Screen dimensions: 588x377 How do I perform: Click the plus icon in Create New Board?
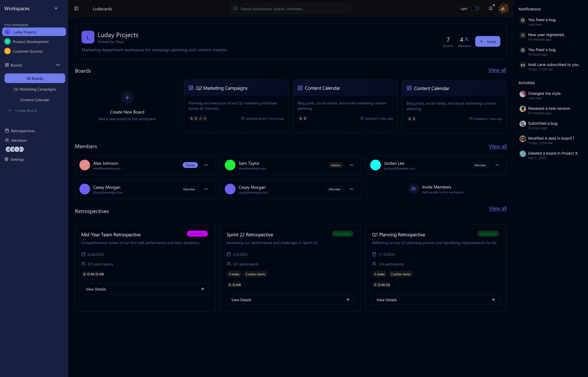127,98
